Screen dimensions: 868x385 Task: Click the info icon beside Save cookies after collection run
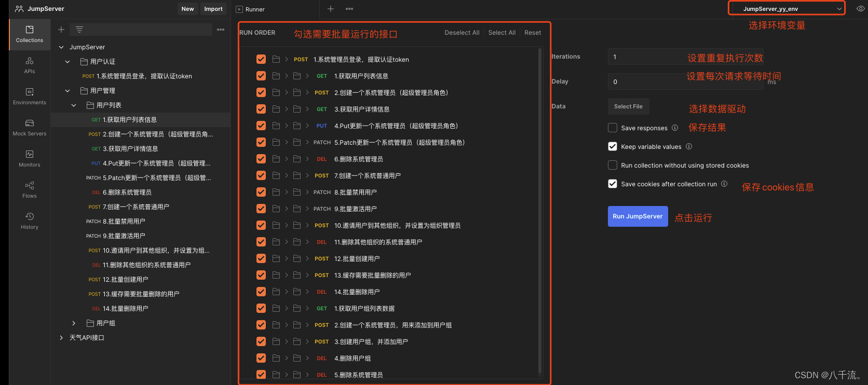724,184
